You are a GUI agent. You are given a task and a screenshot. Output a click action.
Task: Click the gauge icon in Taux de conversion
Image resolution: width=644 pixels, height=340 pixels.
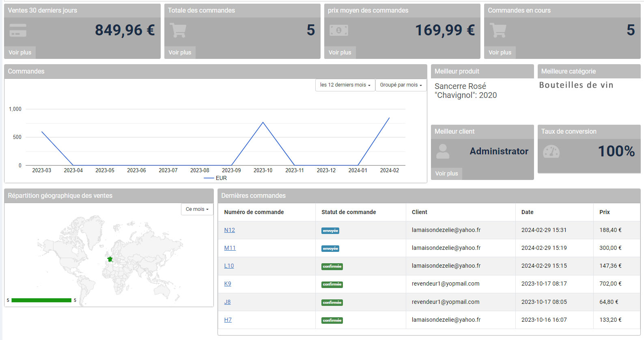[x=551, y=152]
